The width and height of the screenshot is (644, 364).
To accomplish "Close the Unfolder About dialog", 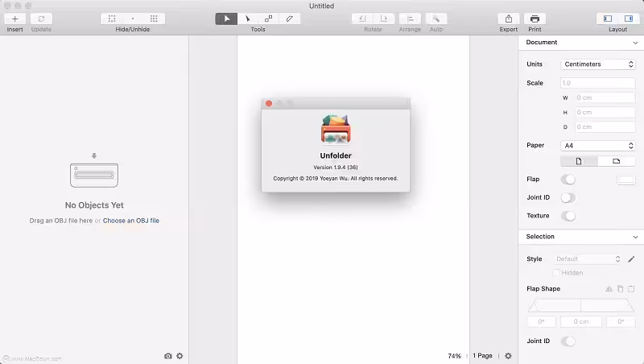I will (x=269, y=104).
